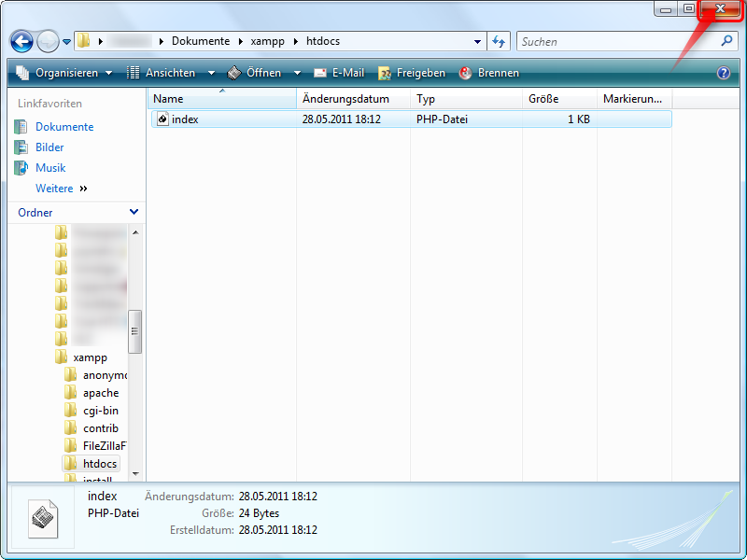Open the Ansichten views button

point(161,73)
